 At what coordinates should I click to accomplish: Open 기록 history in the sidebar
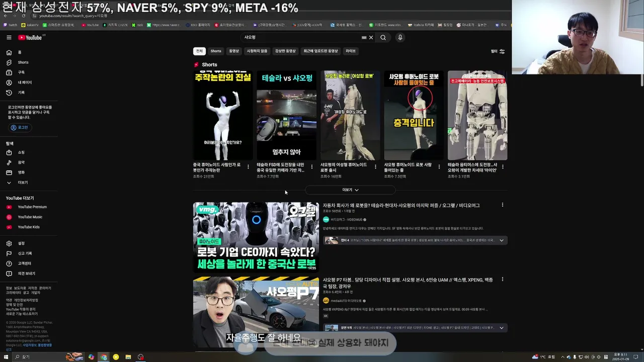pos(28,93)
